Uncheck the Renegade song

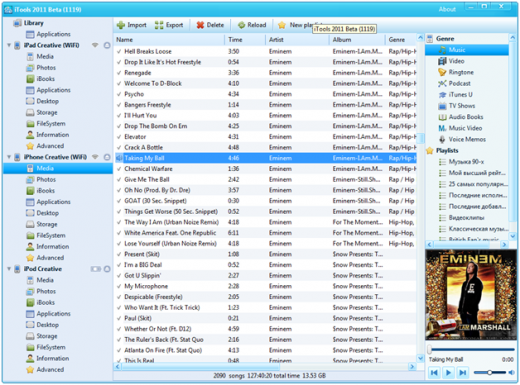coord(119,73)
